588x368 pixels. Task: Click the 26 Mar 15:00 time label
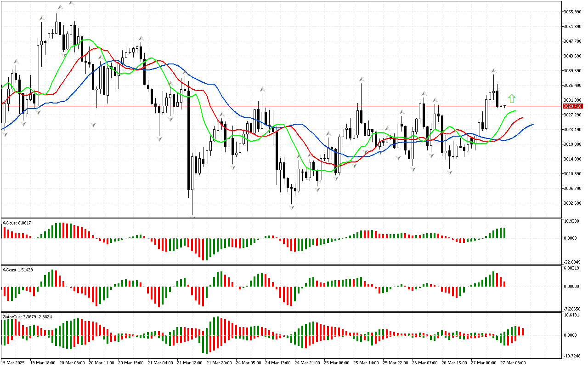(455, 363)
